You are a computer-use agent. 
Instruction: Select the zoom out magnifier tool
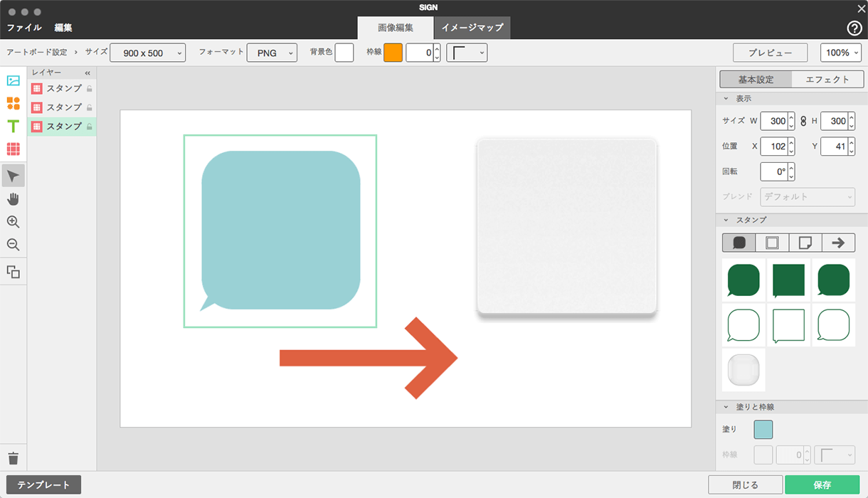coord(13,245)
